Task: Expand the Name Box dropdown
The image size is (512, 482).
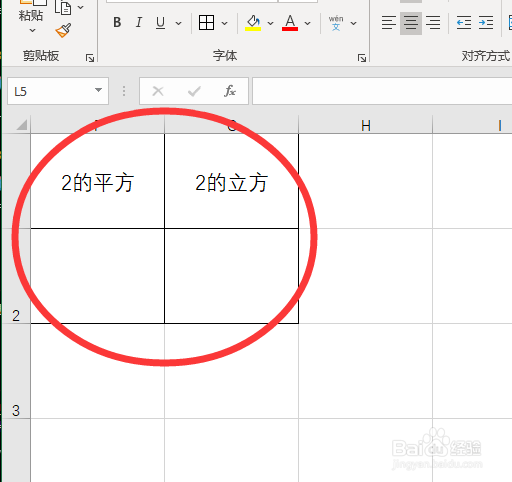Action: [98, 90]
